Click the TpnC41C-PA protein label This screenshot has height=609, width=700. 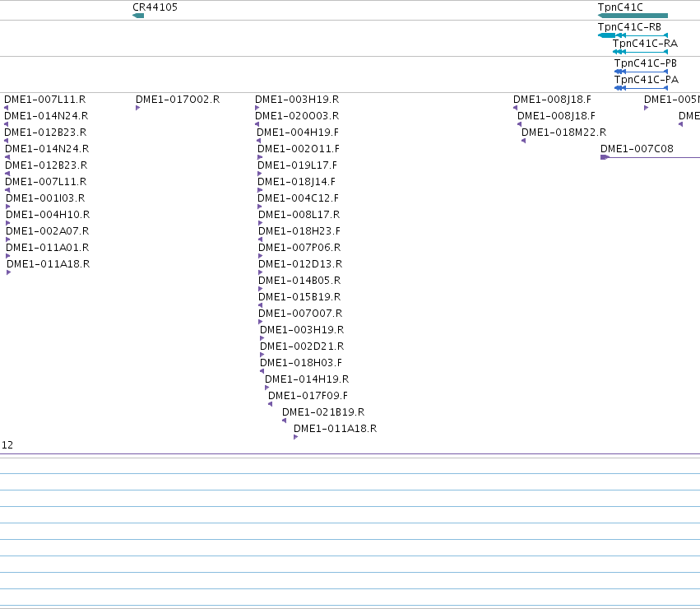click(x=646, y=80)
